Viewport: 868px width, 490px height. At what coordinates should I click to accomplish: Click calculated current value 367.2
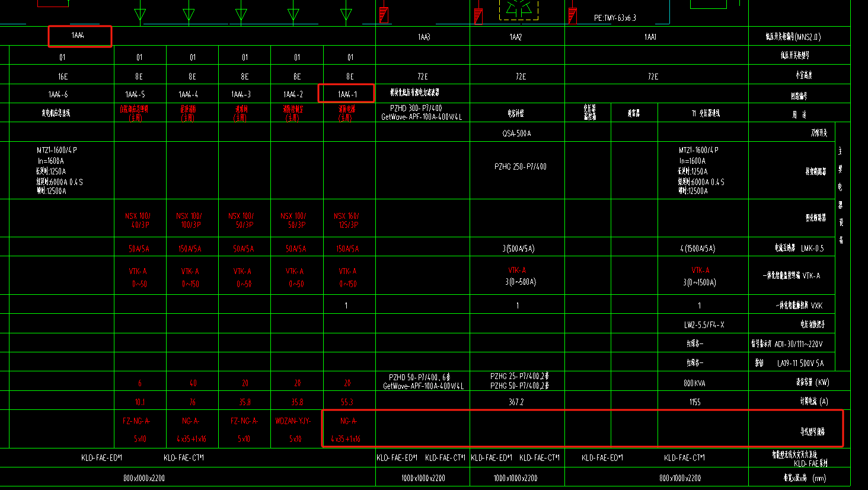point(516,402)
